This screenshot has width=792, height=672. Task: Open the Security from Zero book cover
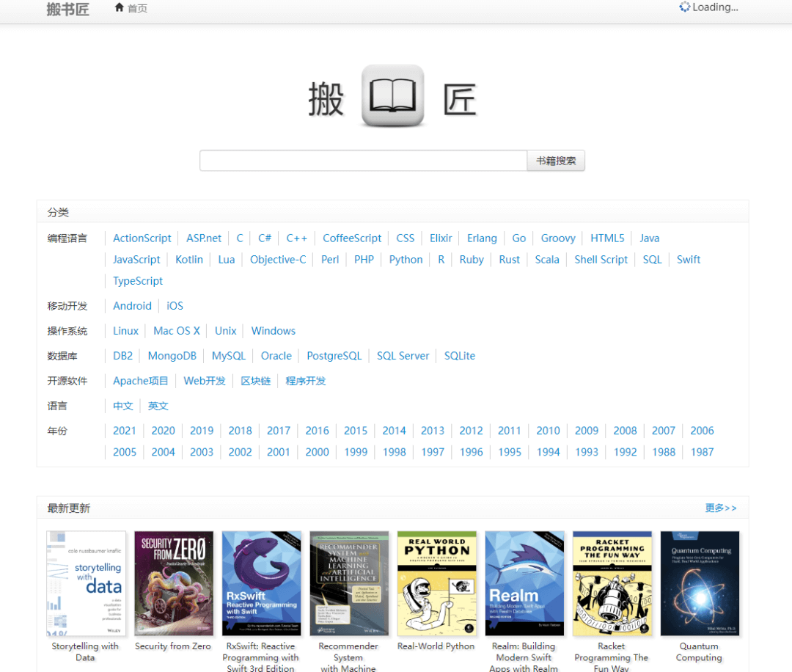tap(173, 583)
